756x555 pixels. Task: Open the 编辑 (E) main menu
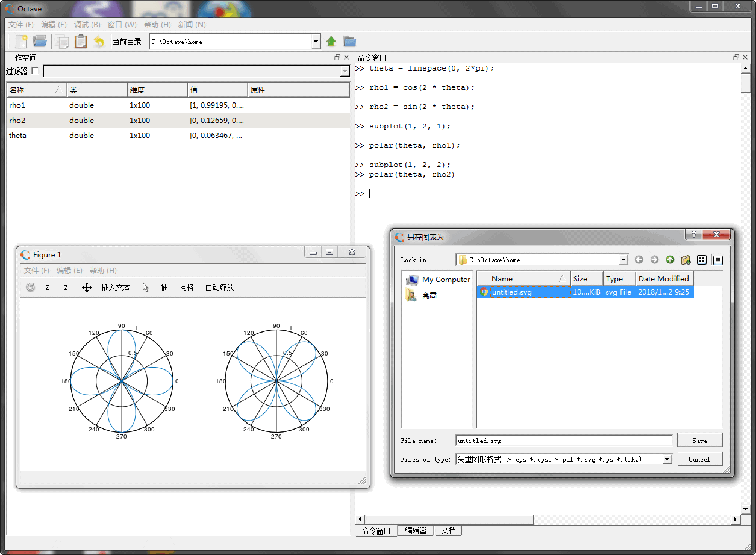[x=54, y=25]
